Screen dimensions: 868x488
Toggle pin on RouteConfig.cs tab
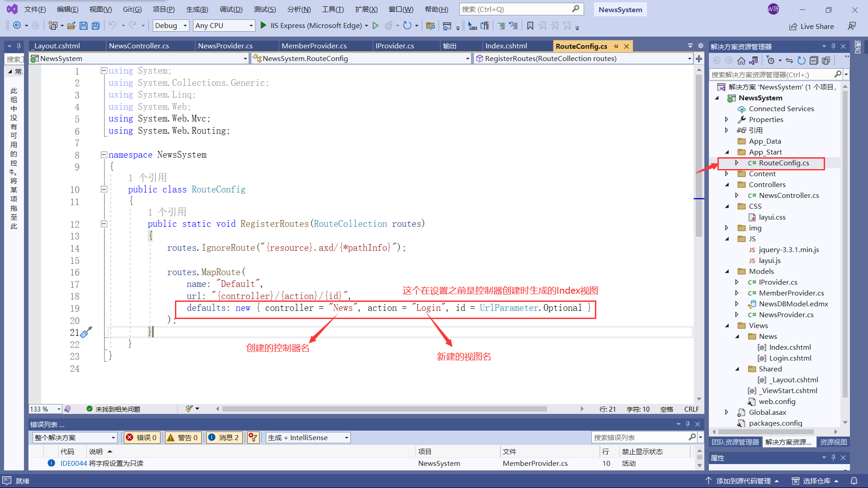(616, 46)
